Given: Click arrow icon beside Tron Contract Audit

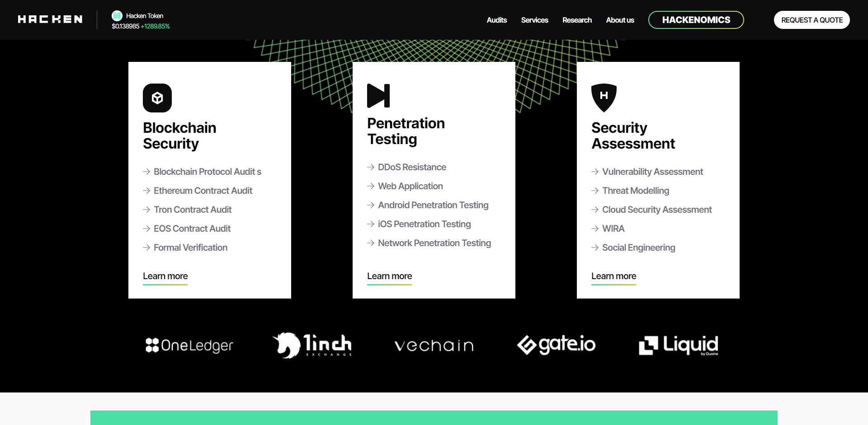Looking at the screenshot, I should [146, 210].
